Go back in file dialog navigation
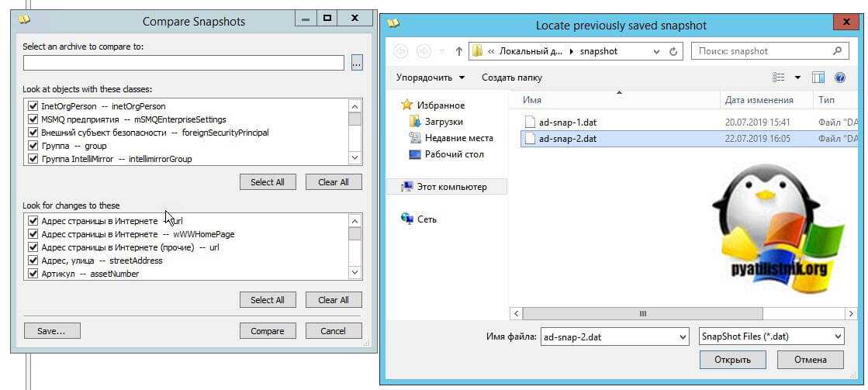 [x=401, y=51]
